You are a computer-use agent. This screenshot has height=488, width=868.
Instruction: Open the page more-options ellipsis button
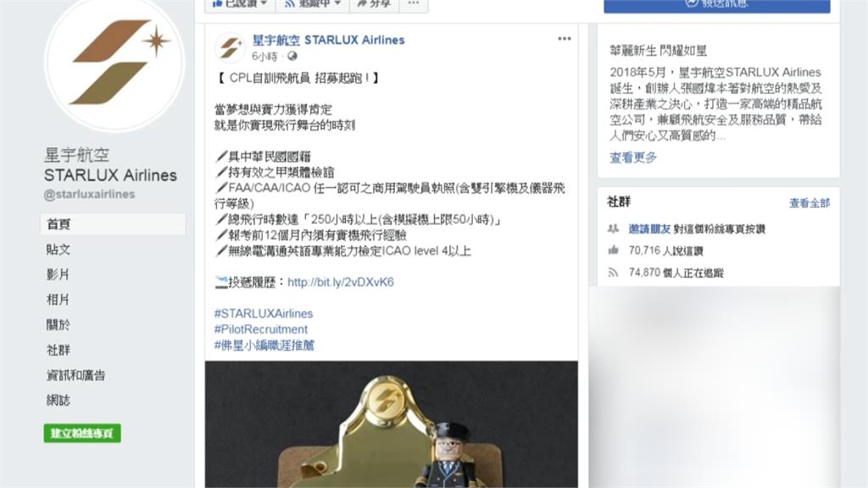[x=413, y=4]
